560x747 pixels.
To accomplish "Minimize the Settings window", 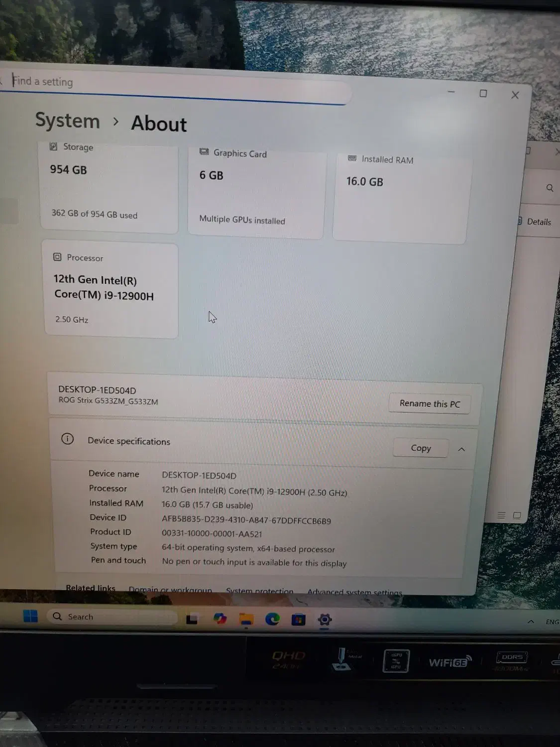I will click(x=451, y=92).
